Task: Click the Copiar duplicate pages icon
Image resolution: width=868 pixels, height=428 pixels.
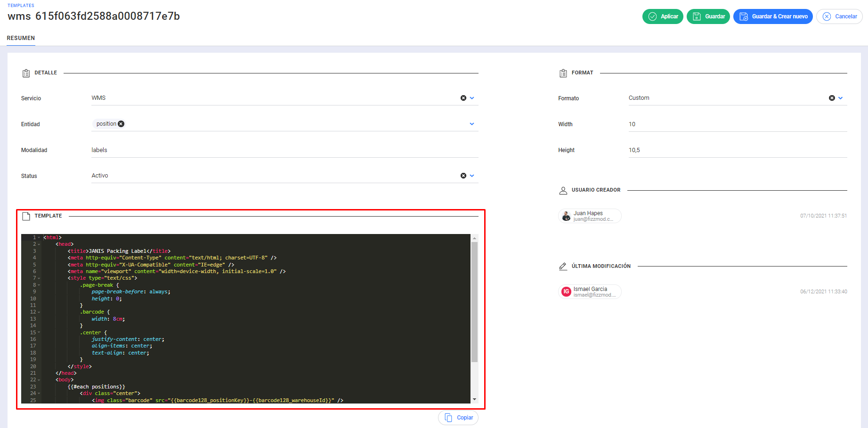Action: (448, 418)
